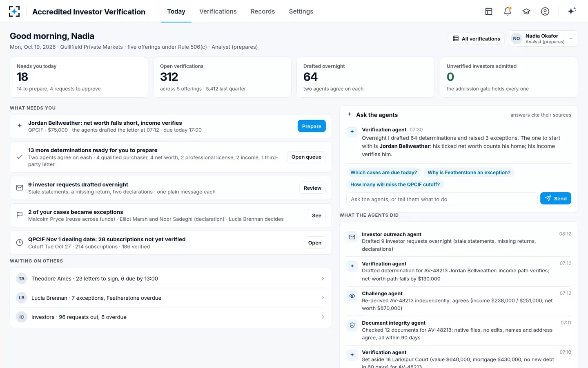This screenshot has height=368, width=588.
Task: Click the Document integrity agent shield icon
Action: (352, 325)
